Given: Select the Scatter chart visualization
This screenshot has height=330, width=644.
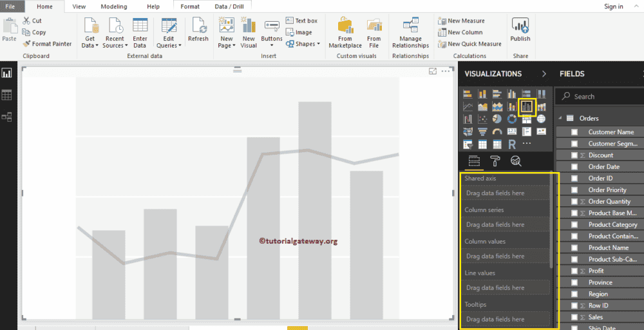Looking at the screenshot, I should pos(482,119).
